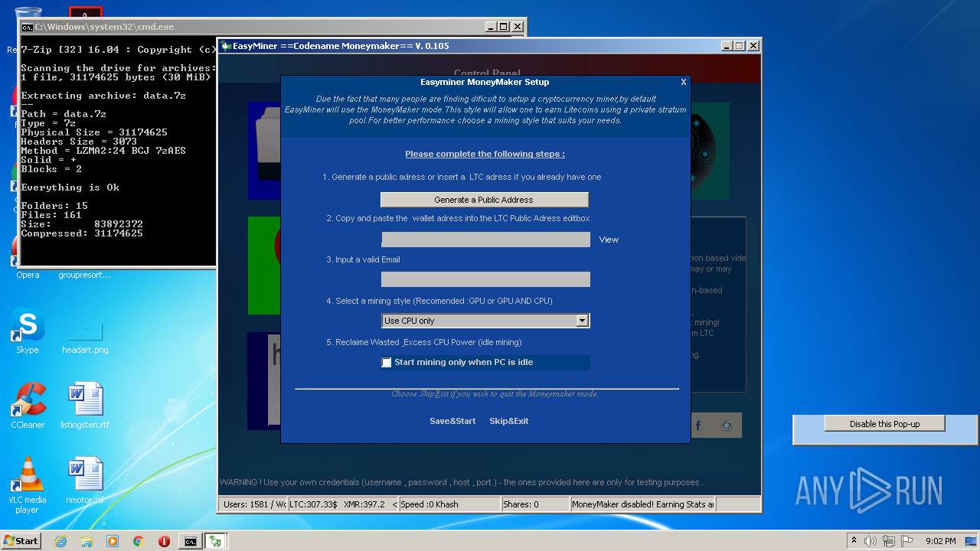Open Opera from the taskbar
Viewport: 980px width, 551px height.
tap(164, 541)
